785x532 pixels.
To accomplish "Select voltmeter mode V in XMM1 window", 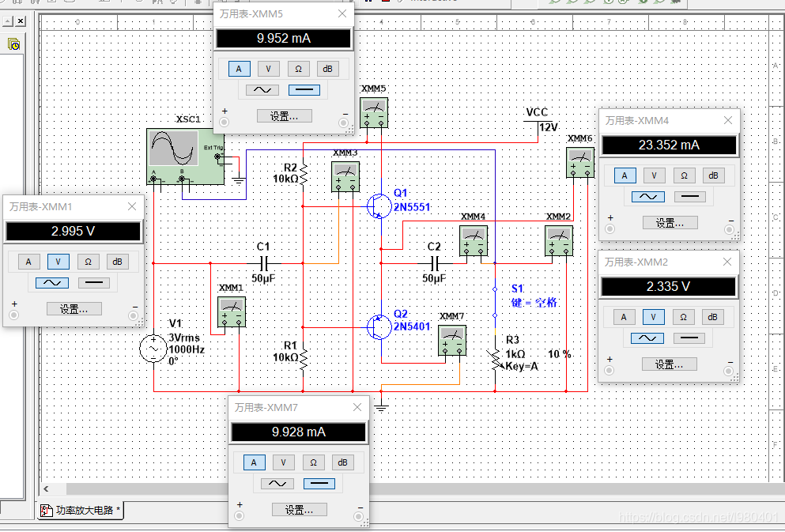I will [58, 262].
